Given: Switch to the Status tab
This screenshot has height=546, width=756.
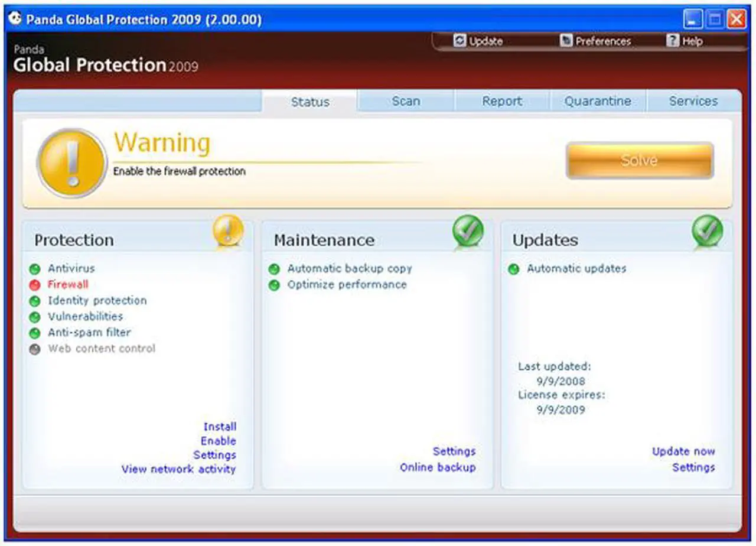Looking at the screenshot, I should [310, 102].
